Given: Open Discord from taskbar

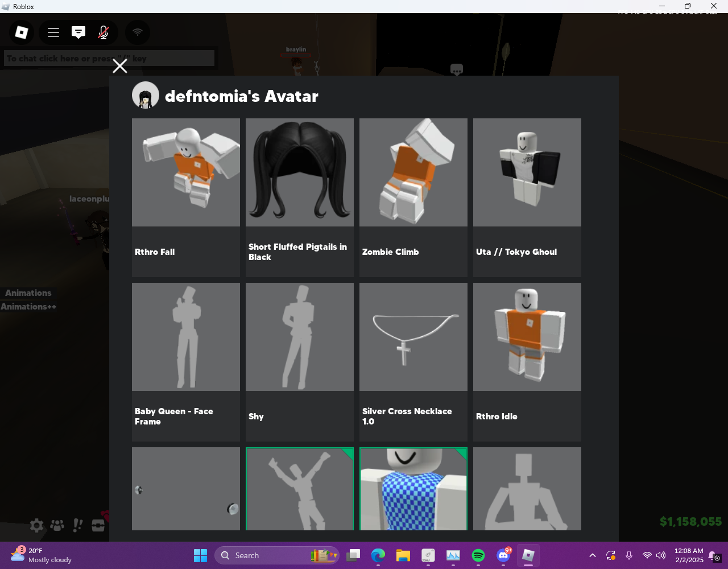Looking at the screenshot, I should tap(503, 555).
